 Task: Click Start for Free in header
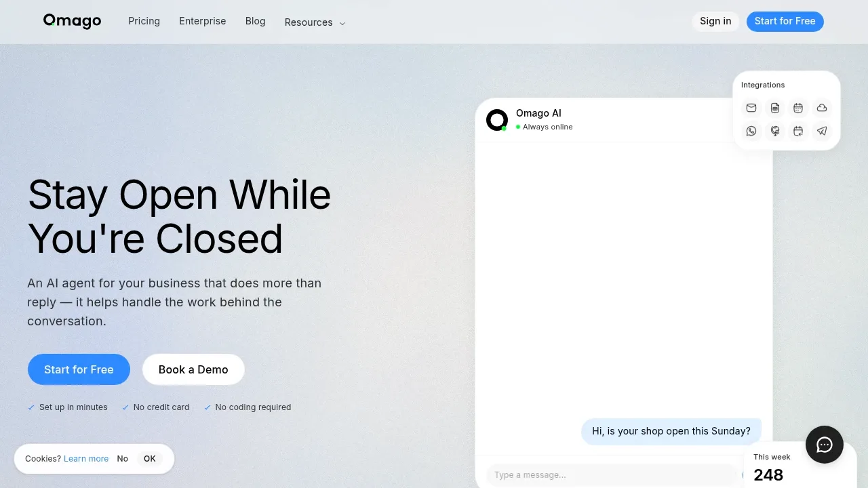[x=785, y=21]
